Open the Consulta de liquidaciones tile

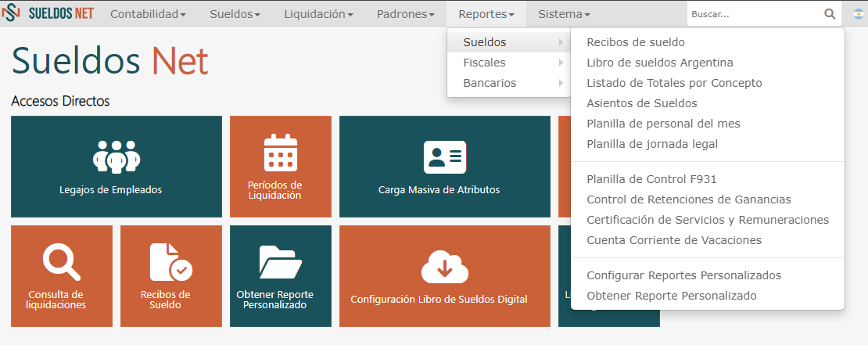[x=62, y=276]
